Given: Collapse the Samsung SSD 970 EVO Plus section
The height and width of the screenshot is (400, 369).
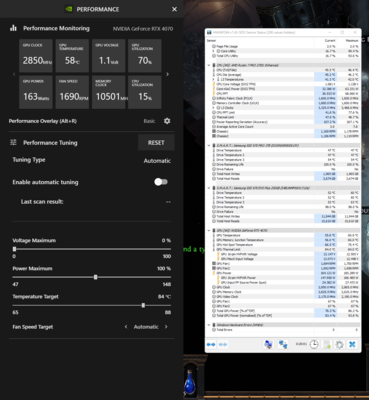Looking at the screenshot, I should [209, 188].
